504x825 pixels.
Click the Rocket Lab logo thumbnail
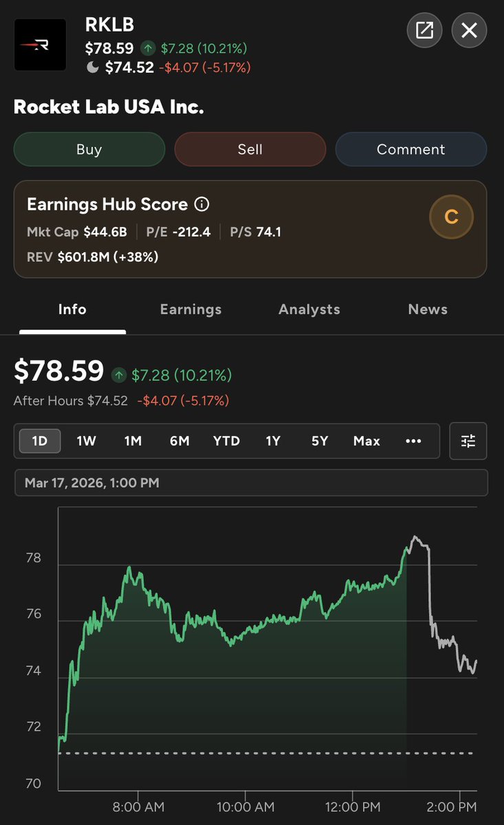click(x=41, y=45)
